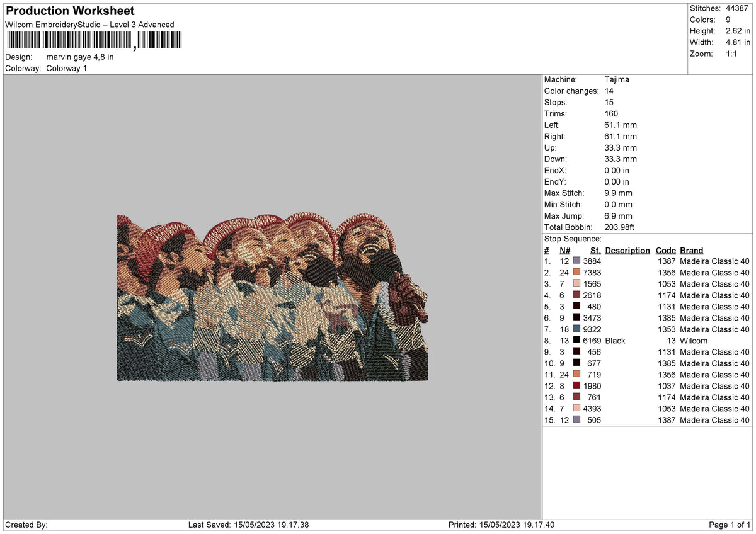Click the Machine value Tajima
Viewport: 756px width, 534px height.
click(616, 79)
